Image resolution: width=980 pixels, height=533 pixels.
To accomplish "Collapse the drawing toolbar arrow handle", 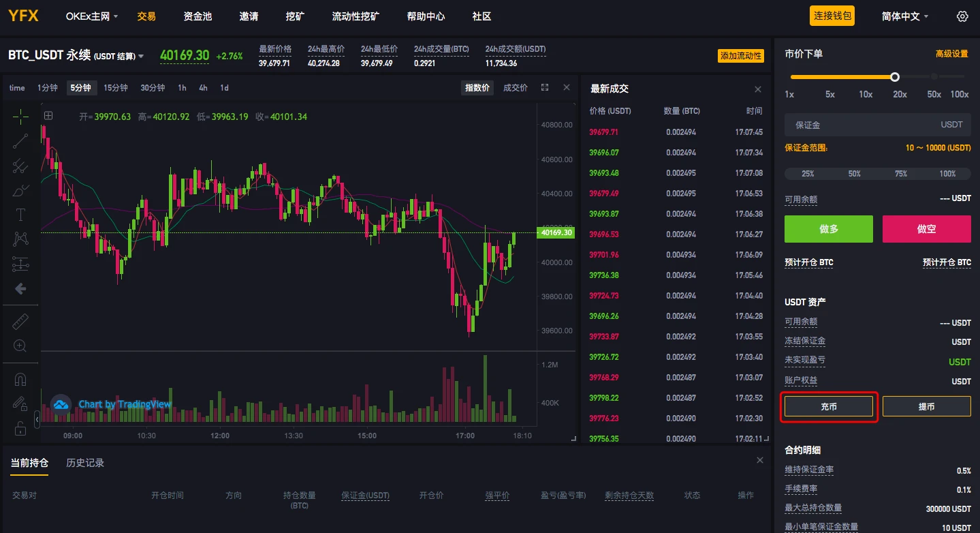I will coord(37,418).
